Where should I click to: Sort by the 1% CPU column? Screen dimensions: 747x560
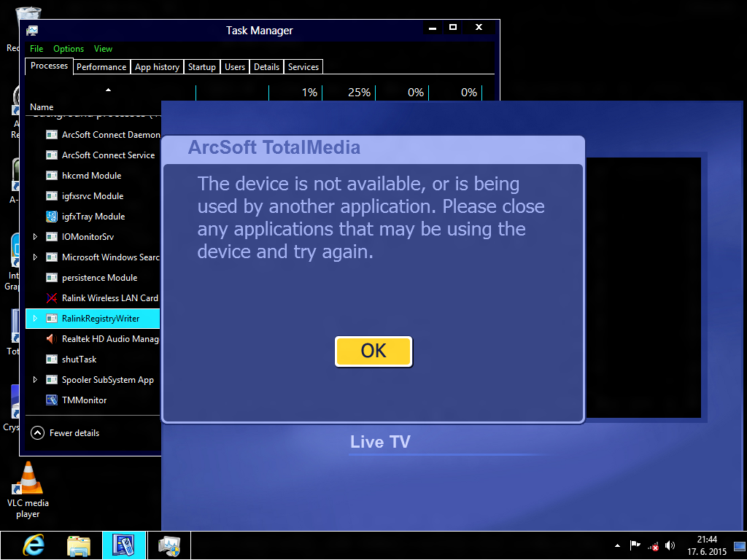[x=309, y=93]
